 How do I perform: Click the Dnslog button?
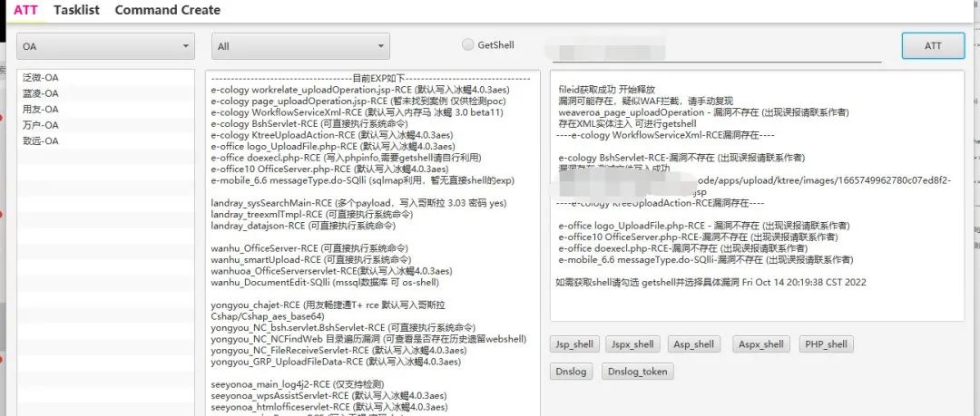pyautogui.click(x=571, y=372)
